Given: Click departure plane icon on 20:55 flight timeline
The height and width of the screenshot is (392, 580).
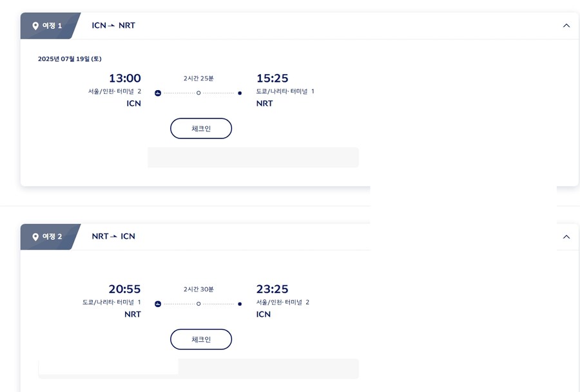Looking at the screenshot, I should click(158, 304).
